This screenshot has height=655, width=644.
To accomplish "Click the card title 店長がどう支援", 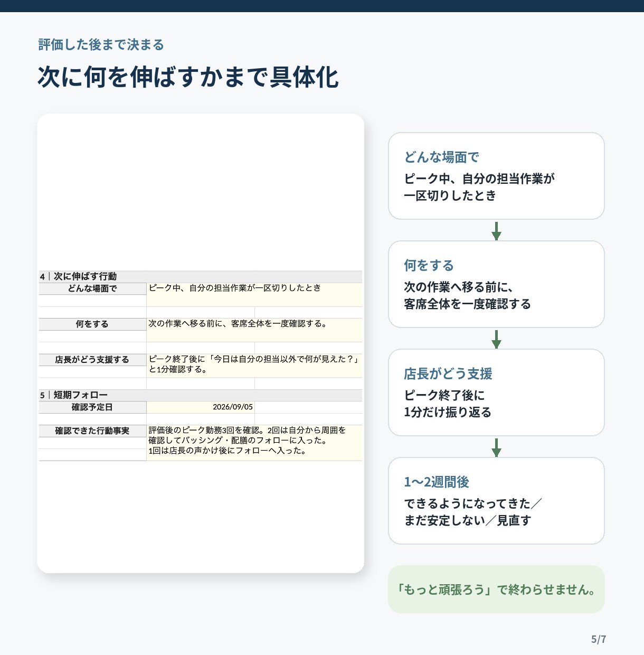I will pyautogui.click(x=448, y=373).
